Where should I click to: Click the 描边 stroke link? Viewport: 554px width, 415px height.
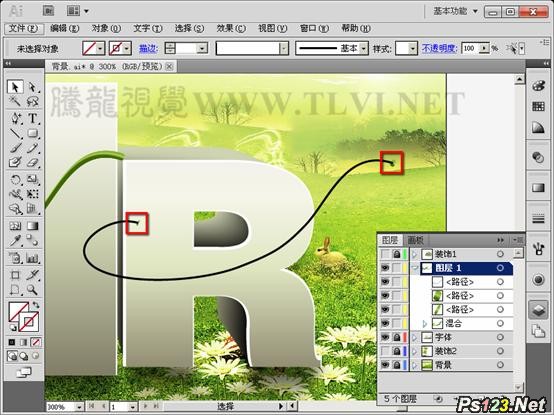click(148, 48)
